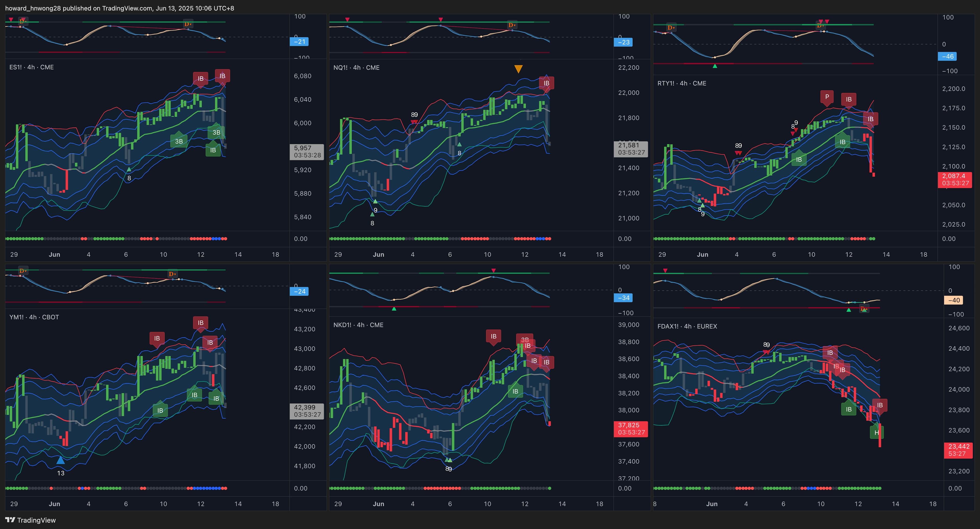Click blue dots in YM1! bottom indicator row

[207, 488]
